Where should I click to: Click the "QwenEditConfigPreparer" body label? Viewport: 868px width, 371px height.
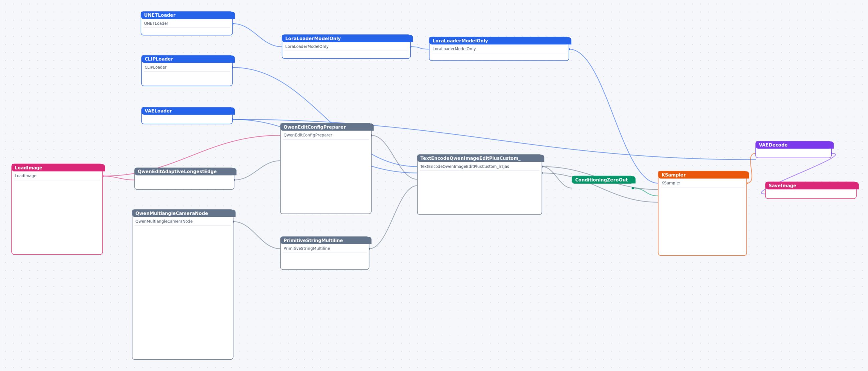click(x=308, y=135)
